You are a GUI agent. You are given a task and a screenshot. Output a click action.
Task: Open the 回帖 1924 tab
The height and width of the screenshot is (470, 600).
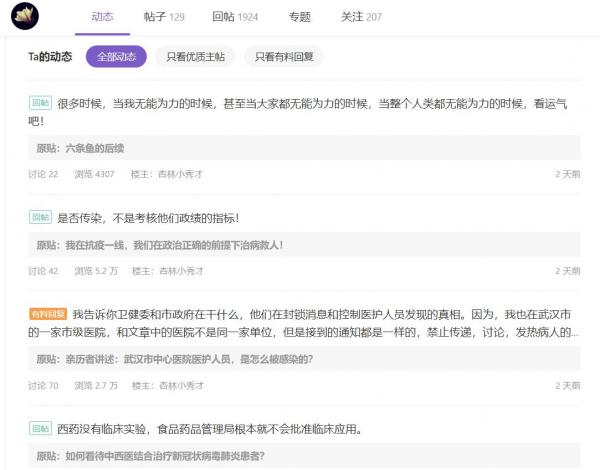point(235,17)
